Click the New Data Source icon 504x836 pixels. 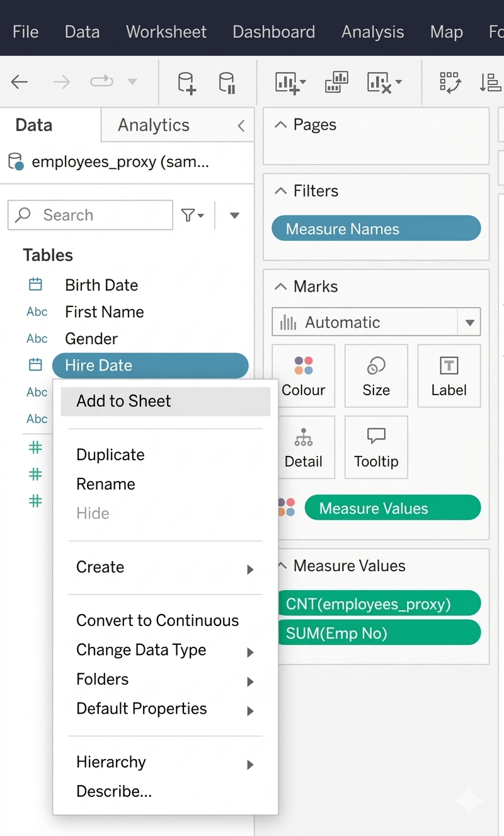pos(186,83)
